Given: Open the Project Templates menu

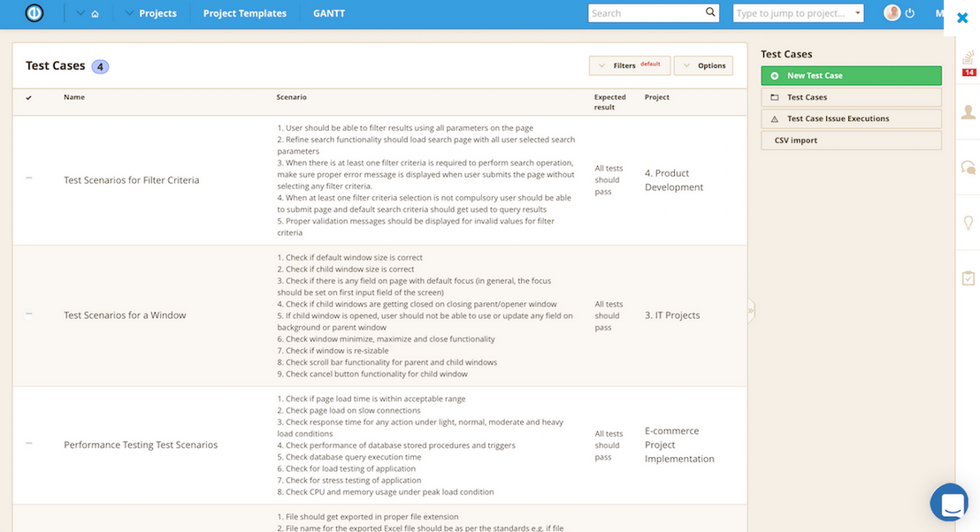Looking at the screenshot, I should pyautogui.click(x=245, y=13).
